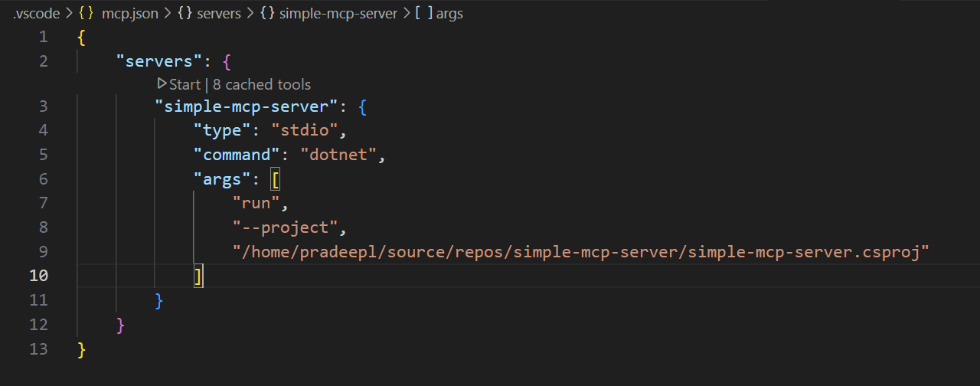Click line number 10 in the gutter
The image size is (980, 386).
click(38, 276)
